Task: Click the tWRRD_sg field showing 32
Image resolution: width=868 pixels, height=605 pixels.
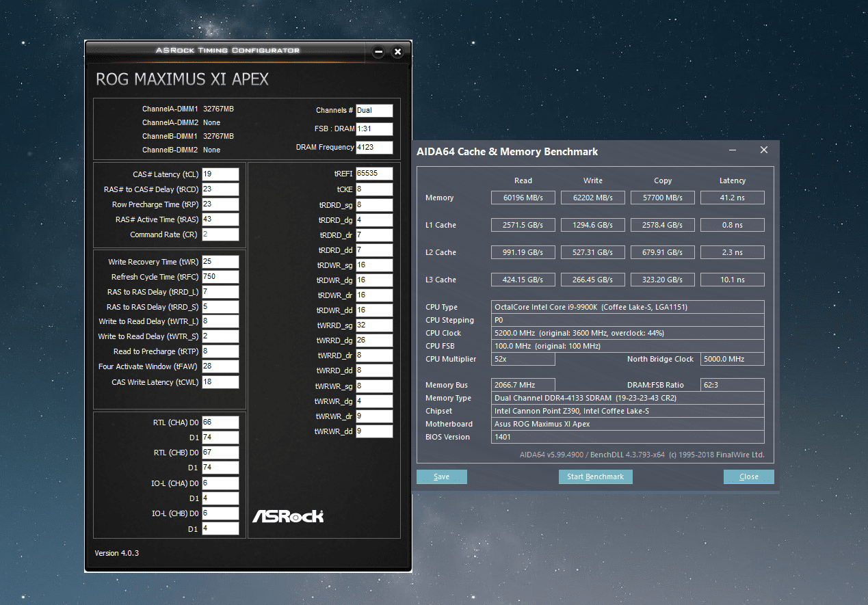Action: [x=374, y=325]
